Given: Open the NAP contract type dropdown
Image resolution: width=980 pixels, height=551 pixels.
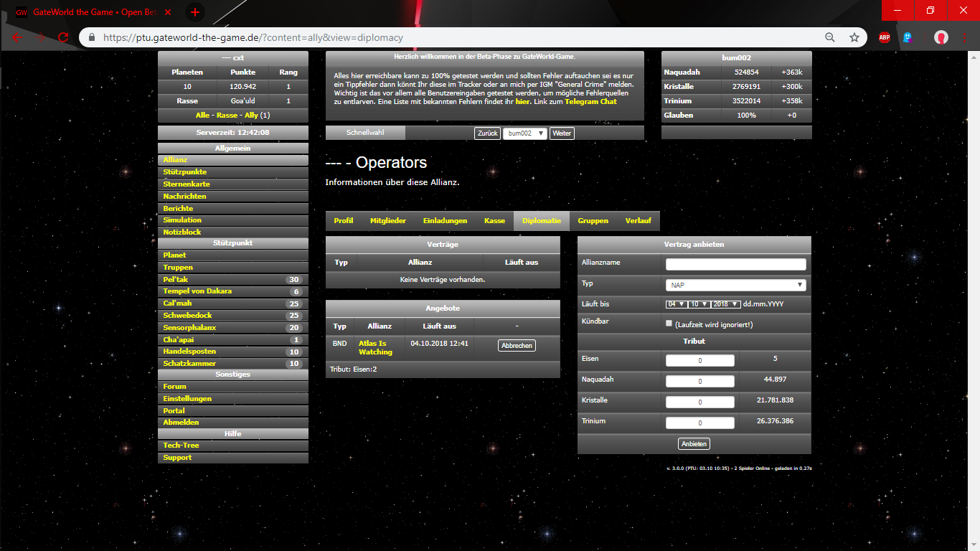Looking at the screenshot, I should 735,285.
